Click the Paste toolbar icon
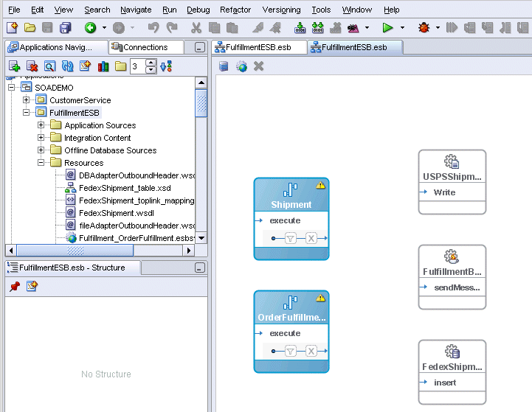Viewport: 532px width, 412px height. click(x=232, y=27)
